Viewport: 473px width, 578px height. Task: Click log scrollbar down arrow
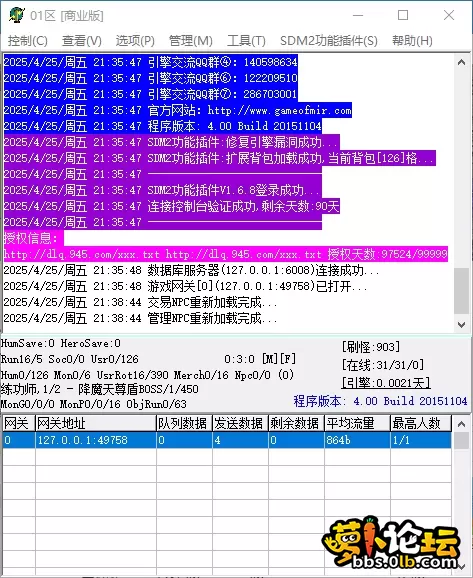pyautogui.click(x=461, y=324)
